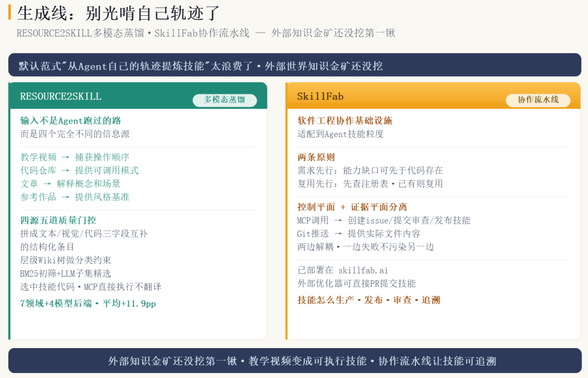This screenshot has width=588, height=378.
Task: Select heading 输入不是Agent跑过的路
Action: (x=70, y=121)
